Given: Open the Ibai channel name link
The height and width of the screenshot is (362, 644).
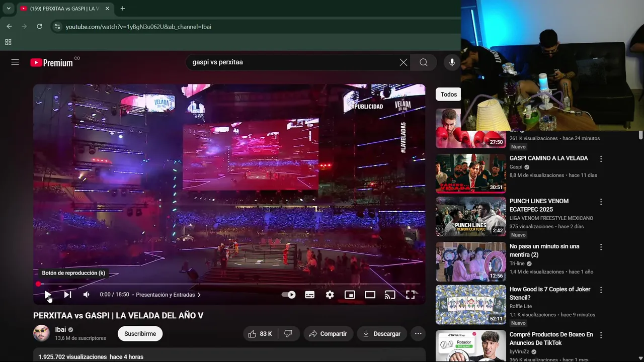Looking at the screenshot, I should point(60,329).
